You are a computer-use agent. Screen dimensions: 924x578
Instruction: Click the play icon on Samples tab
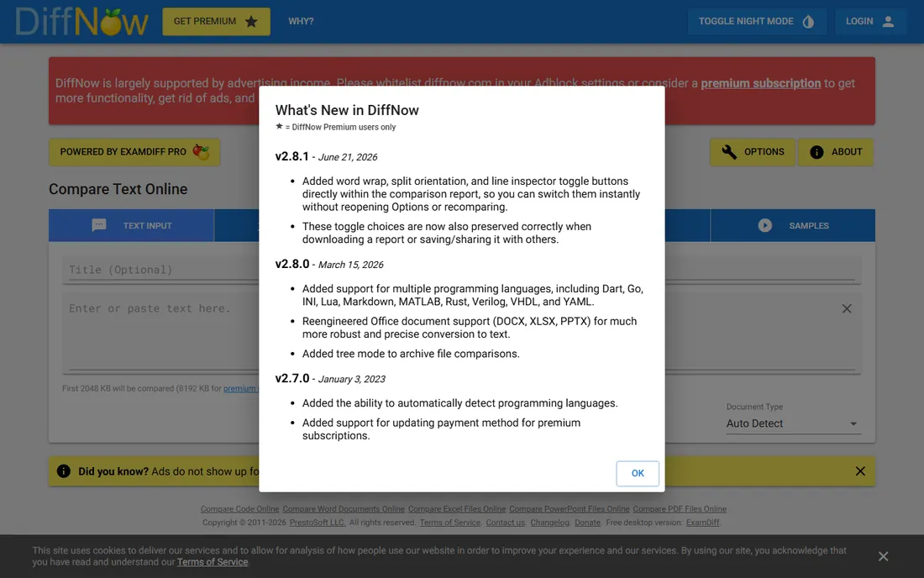click(x=765, y=226)
